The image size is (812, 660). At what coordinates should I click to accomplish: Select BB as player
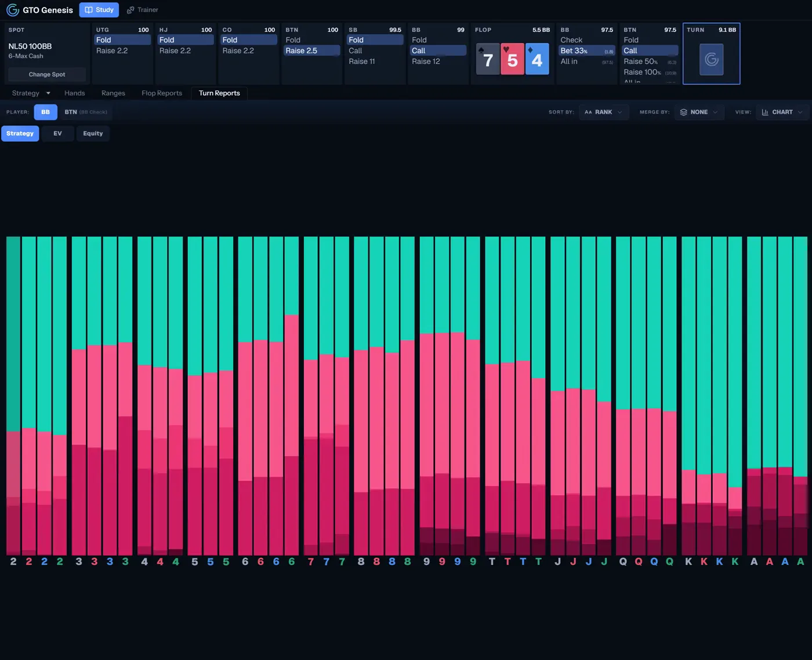45,112
